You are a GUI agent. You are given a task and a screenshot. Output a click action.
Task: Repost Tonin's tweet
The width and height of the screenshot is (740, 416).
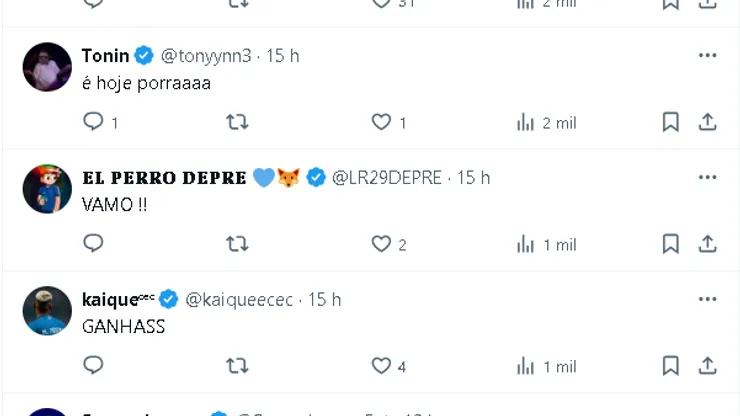tap(237, 122)
